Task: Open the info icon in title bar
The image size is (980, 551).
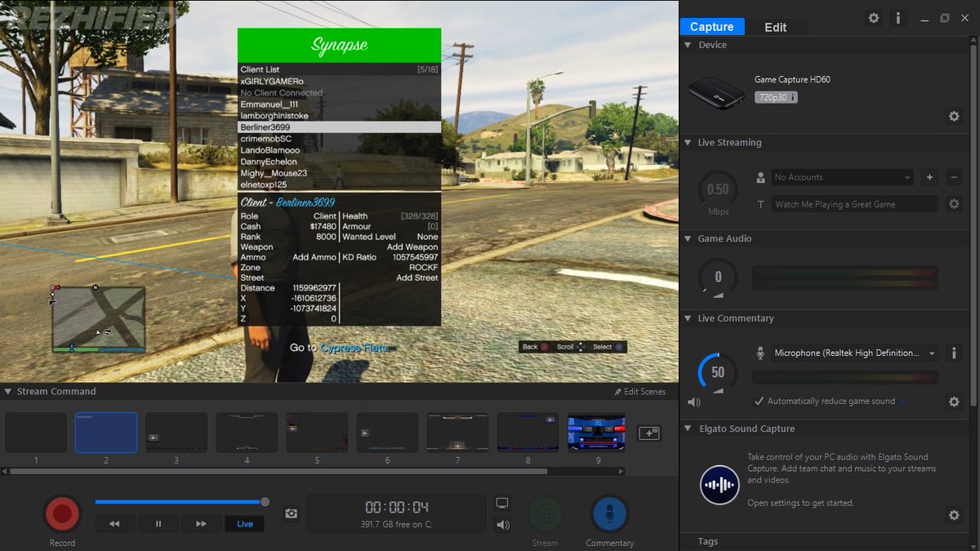Action: (x=898, y=18)
